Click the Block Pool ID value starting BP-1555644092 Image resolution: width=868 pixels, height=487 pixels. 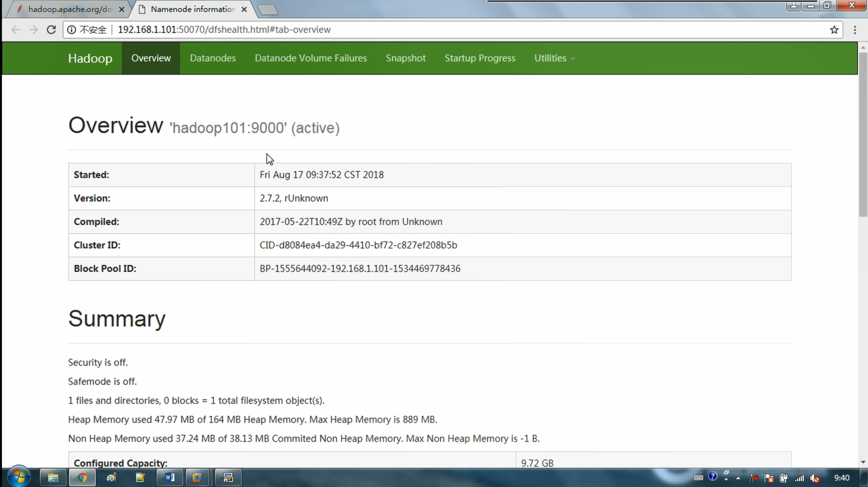pyautogui.click(x=360, y=269)
